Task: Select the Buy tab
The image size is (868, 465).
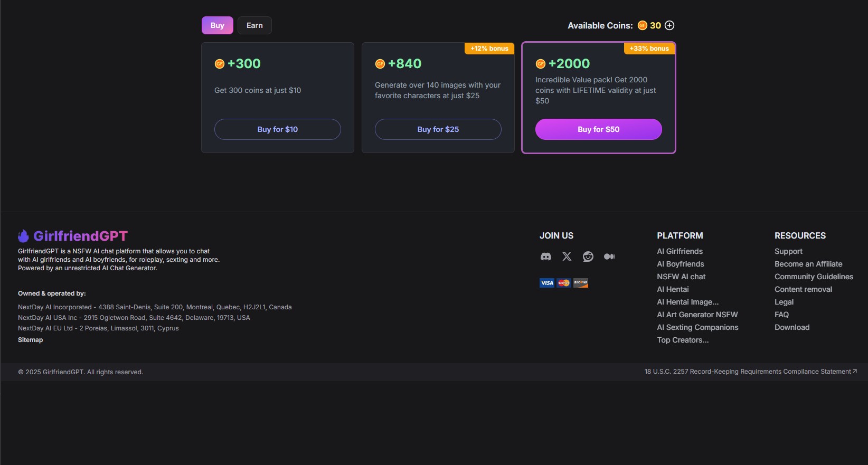Action: (x=217, y=25)
